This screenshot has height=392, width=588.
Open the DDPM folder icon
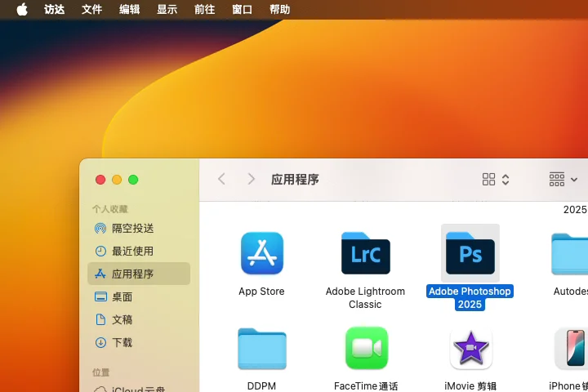pyautogui.click(x=262, y=349)
